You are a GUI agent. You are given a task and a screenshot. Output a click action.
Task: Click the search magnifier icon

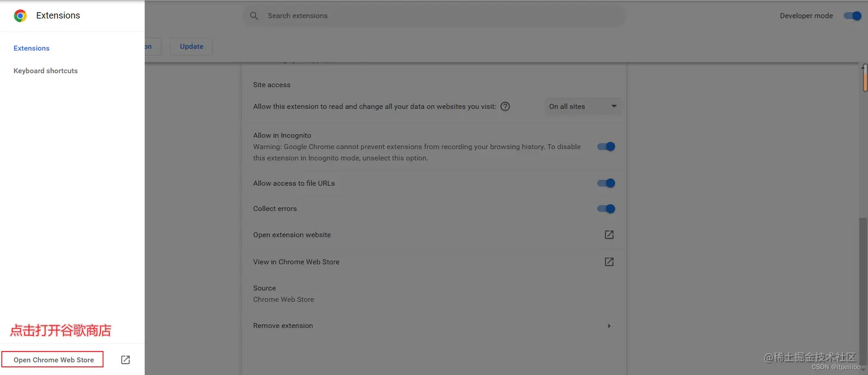254,16
